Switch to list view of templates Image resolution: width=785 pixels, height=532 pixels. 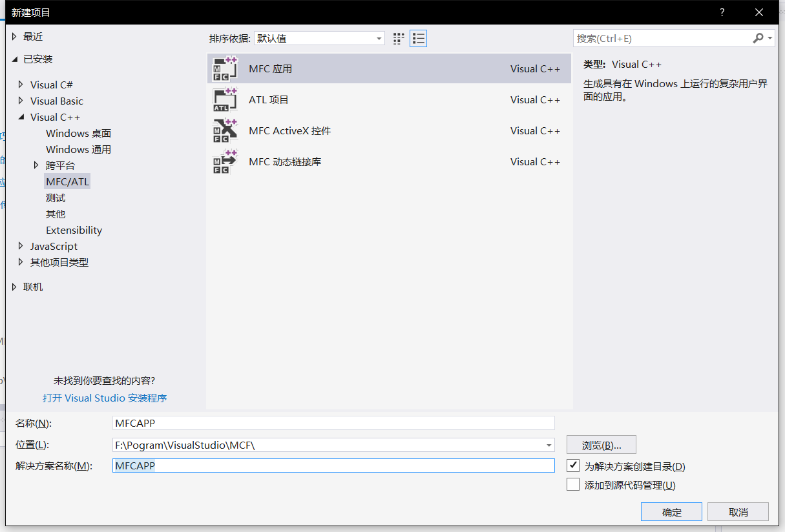click(x=419, y=39)
